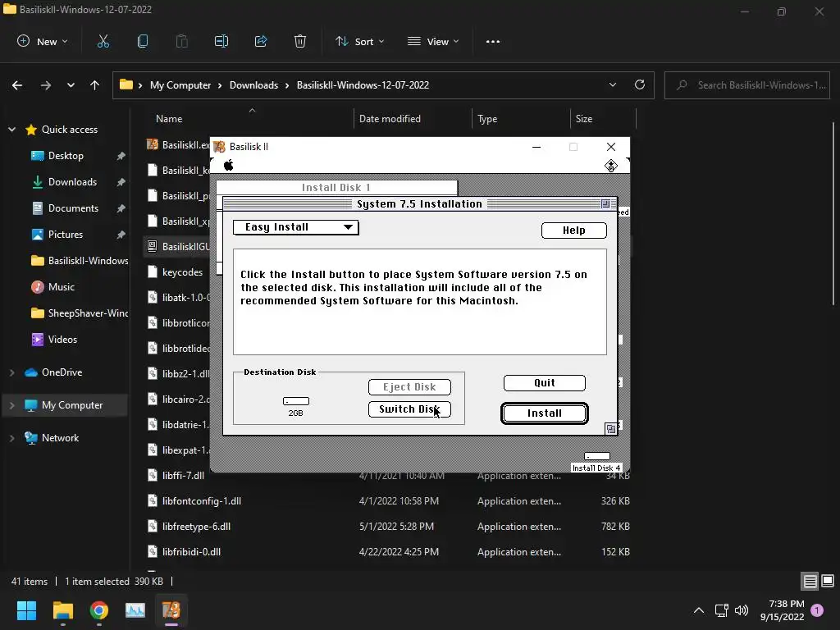This screenshot has width=840, height=630.
Task: Open the Apple menu in Basilisk II
Action: click(229, 165)
